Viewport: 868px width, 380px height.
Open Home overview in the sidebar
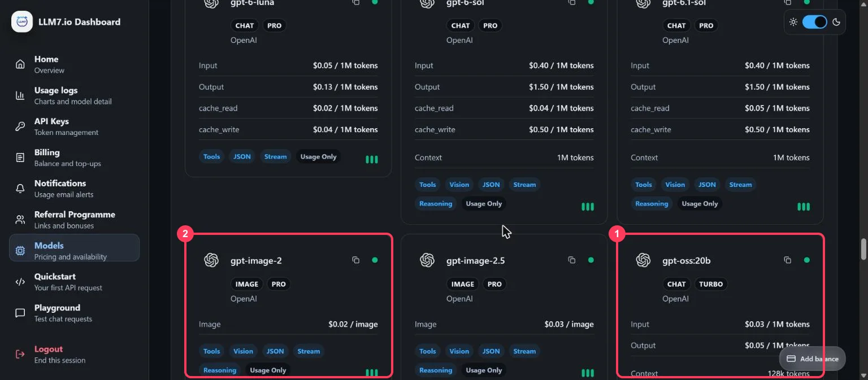click(74, 64)
